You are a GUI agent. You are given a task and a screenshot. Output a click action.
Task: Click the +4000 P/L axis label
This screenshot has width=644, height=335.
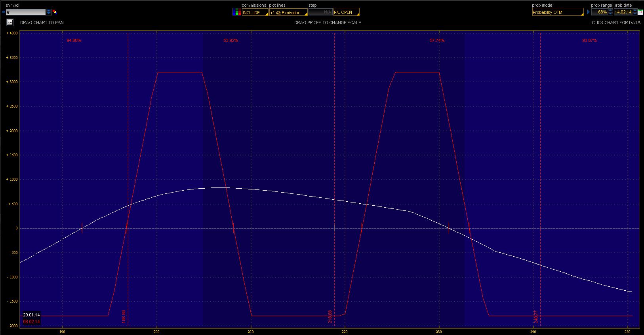coord(12,33)
